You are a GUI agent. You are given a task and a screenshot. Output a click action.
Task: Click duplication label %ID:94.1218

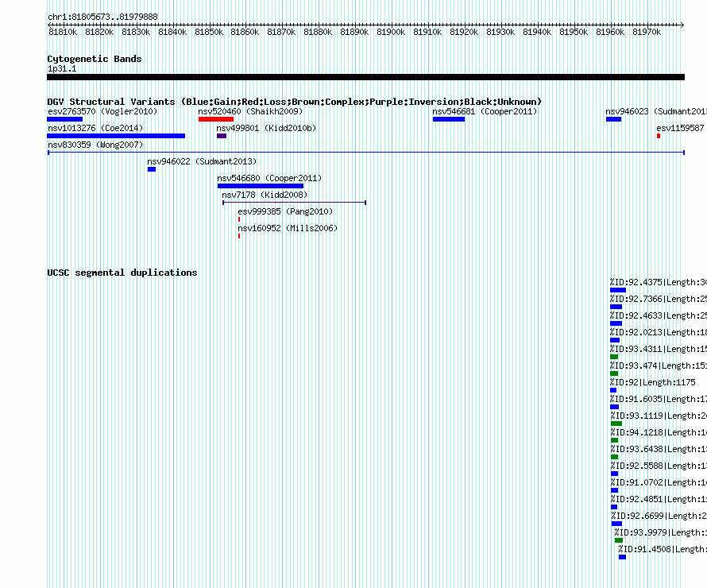659,432
